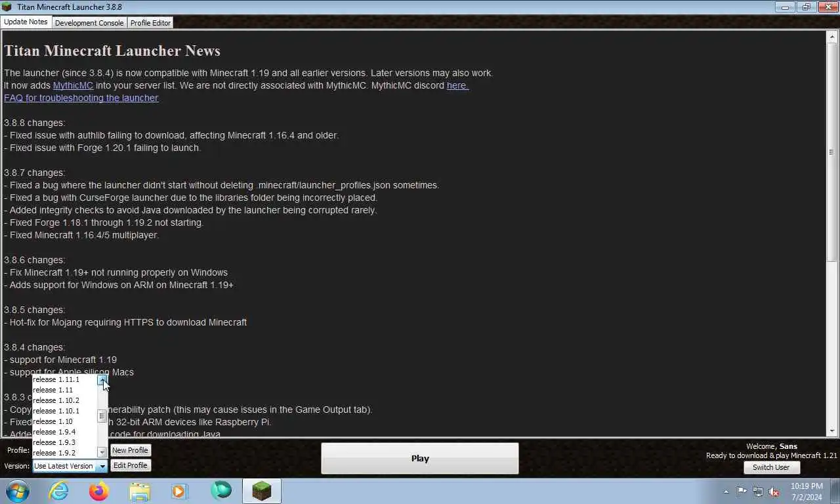The image size is (840, 504).
Task: Choose release 1.11 from version list
Action: pos(65,390)
